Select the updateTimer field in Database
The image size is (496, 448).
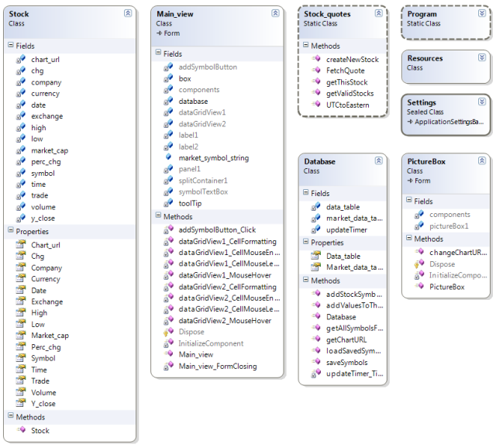(x=346, y=230)
